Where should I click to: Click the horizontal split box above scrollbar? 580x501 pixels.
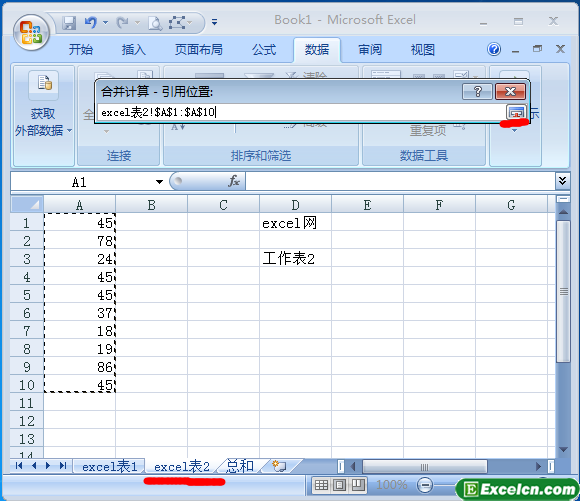563,199
